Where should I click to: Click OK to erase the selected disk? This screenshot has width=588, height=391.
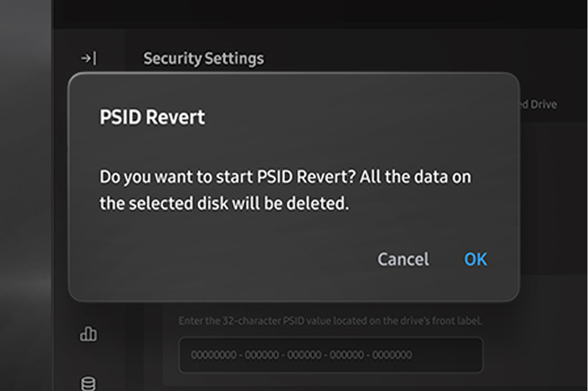[475, 259]
